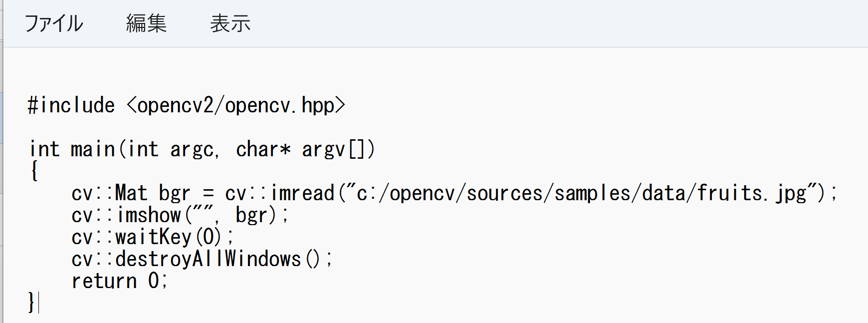Click the return 0 statement
The image size is (868, 323).
120,281
